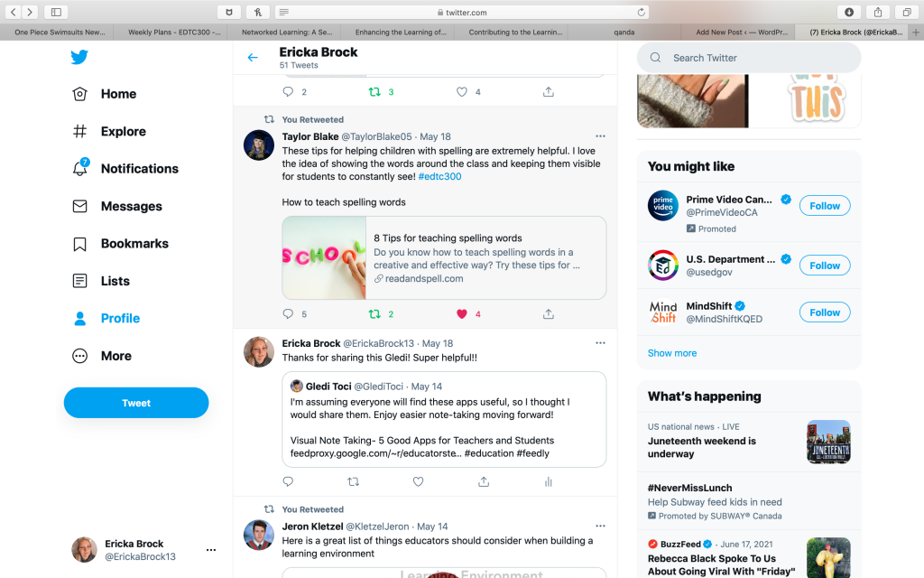Switch to Add New Post WordPress tab
The width and height of the screenshot is (924, 578).
(x=742, y=32)
